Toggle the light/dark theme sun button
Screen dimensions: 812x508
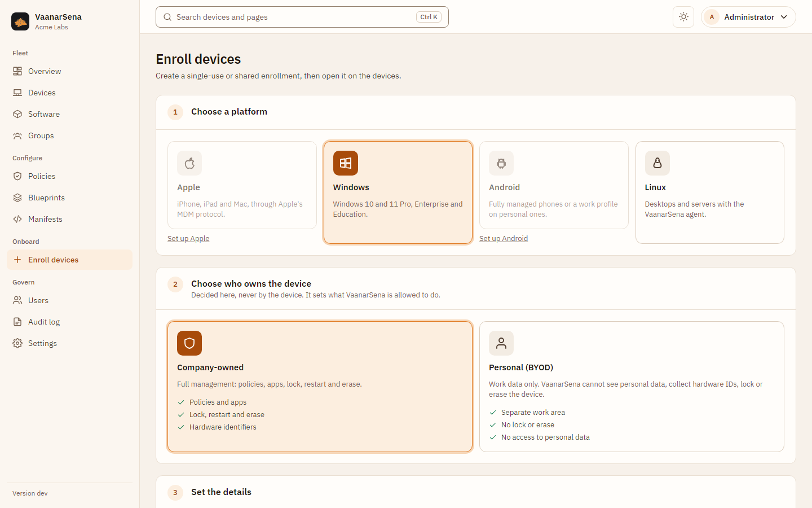pyautogui.click(x=683, y=17)
